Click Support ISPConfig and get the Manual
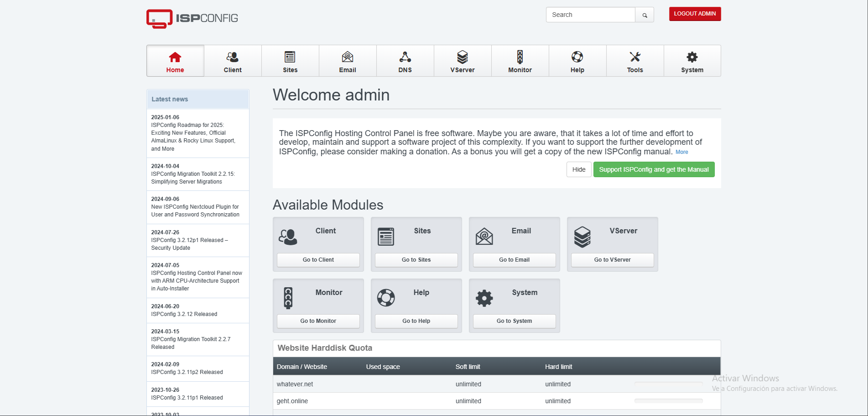 [x=654, y=169]
